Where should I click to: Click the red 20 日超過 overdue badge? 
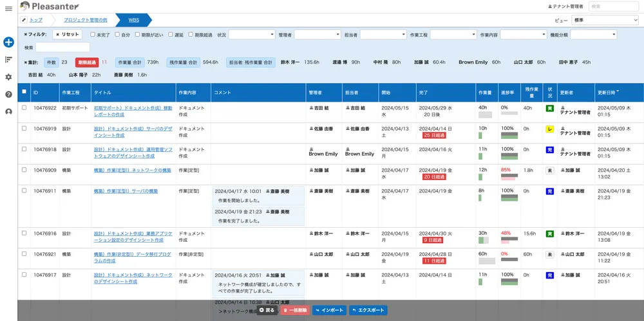pyautogui.click(x=434, y=177)
